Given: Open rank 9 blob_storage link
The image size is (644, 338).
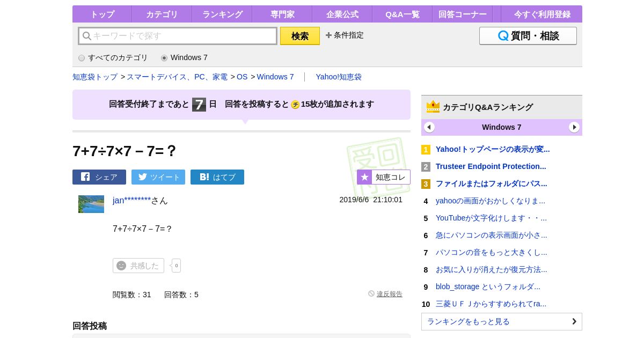Looking at the screenshot, I should pyautogui.click(x=488, y=286).
